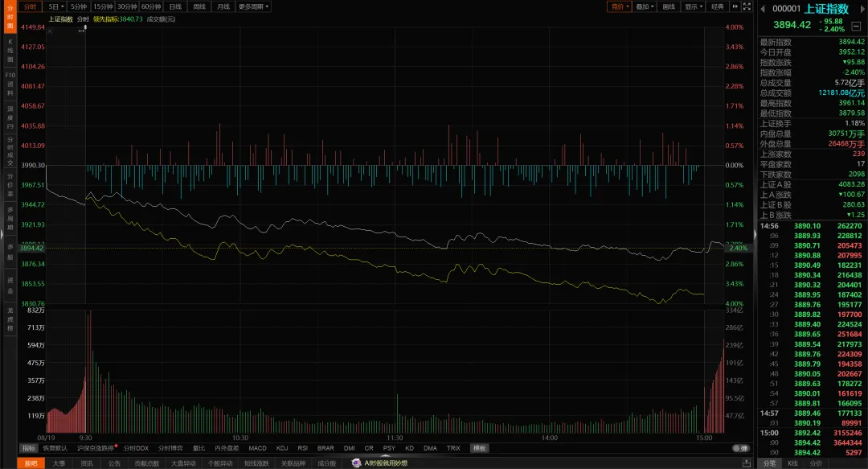Viewport: 868px width, 469px height.
Task: Open the 股吧 bottom tab
Action: pyautogui.click(x=31, y=463)
